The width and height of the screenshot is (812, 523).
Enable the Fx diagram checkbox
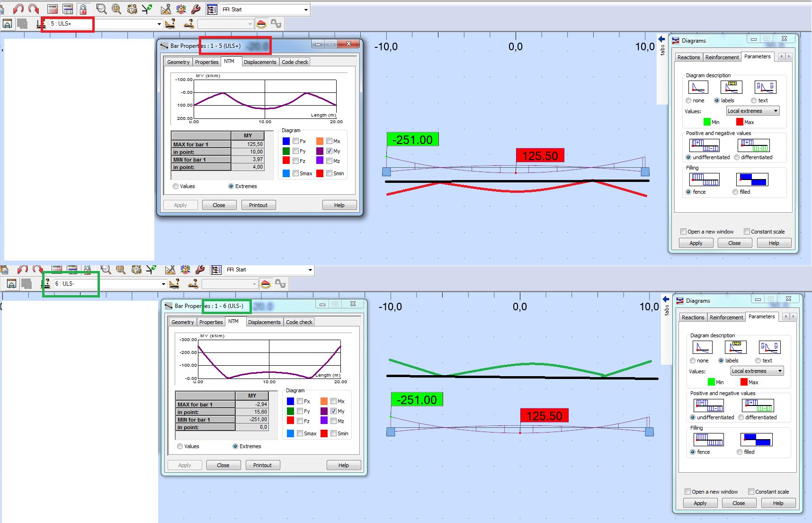tap(296, 141)
